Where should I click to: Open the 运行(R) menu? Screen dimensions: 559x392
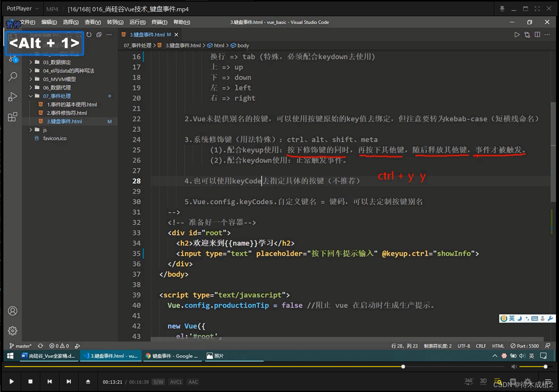[137, 22]
